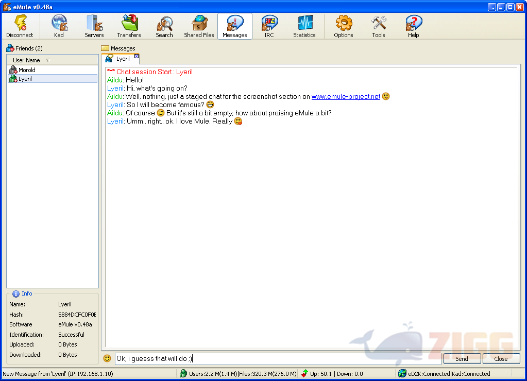Select friend Monold in the list
527x381 pixels.
52,70
